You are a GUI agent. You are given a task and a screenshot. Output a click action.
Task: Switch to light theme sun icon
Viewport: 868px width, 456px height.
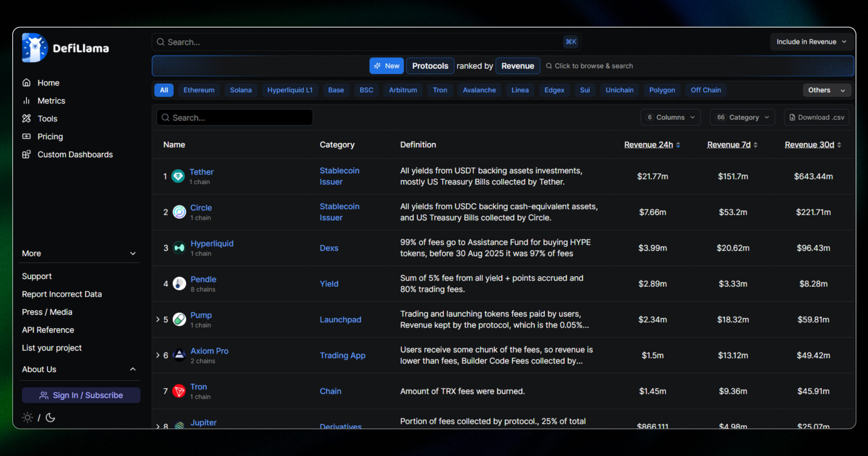click(x=28, y=418)
